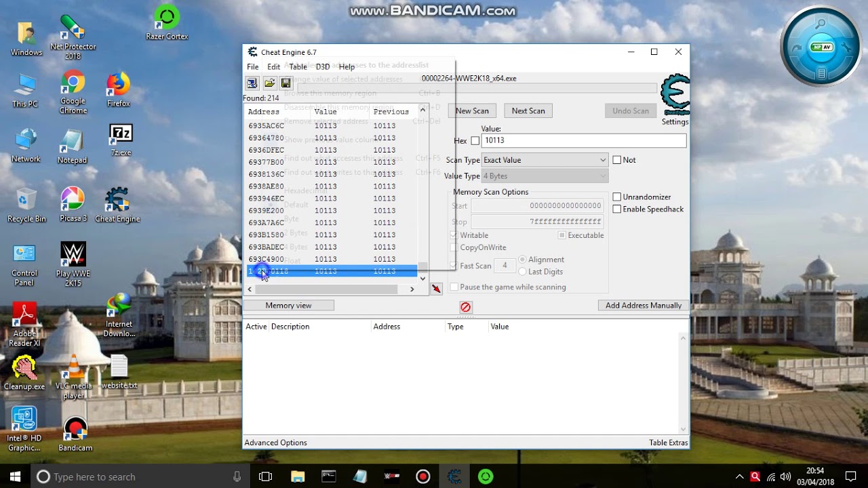Toggle the Writable checkbox
The width and height of the screenshot is (868, 488).
(x=454, y=235)
